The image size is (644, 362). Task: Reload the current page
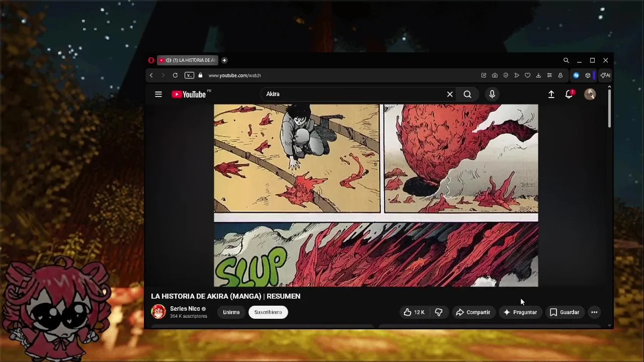(175, 75)
